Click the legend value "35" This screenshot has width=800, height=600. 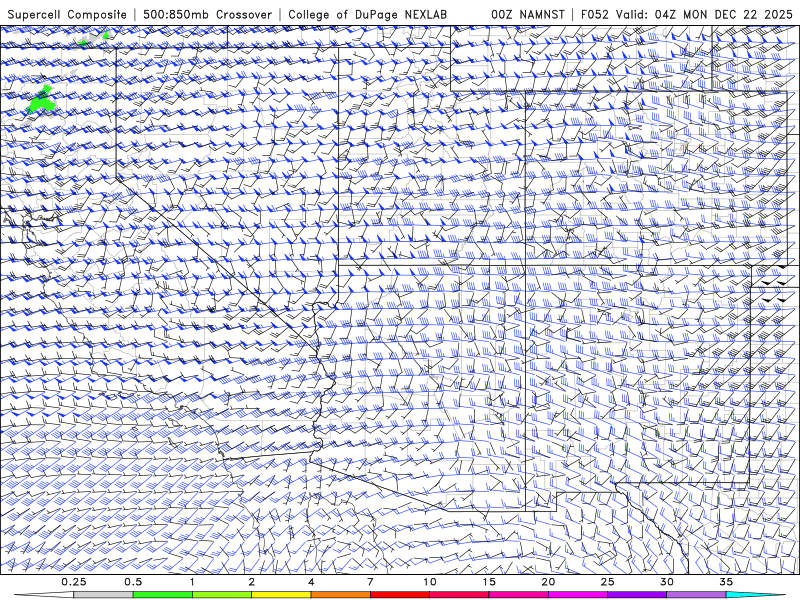[726, 582]
